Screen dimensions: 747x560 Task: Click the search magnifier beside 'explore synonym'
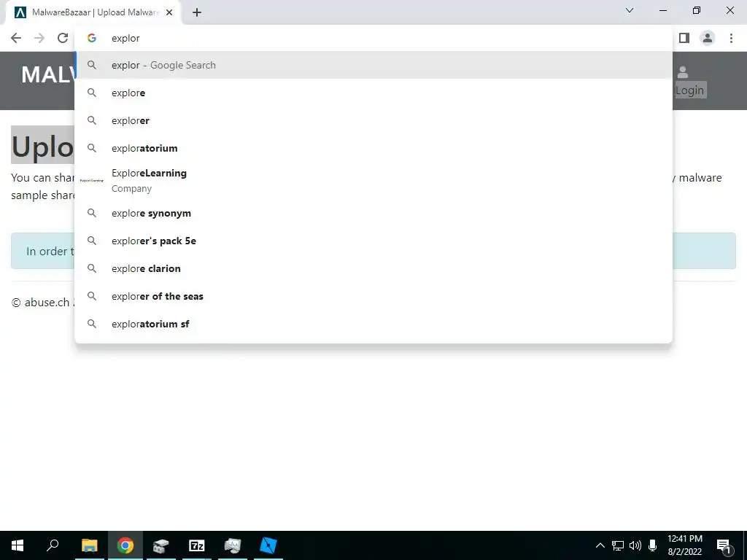coord(92,214)
